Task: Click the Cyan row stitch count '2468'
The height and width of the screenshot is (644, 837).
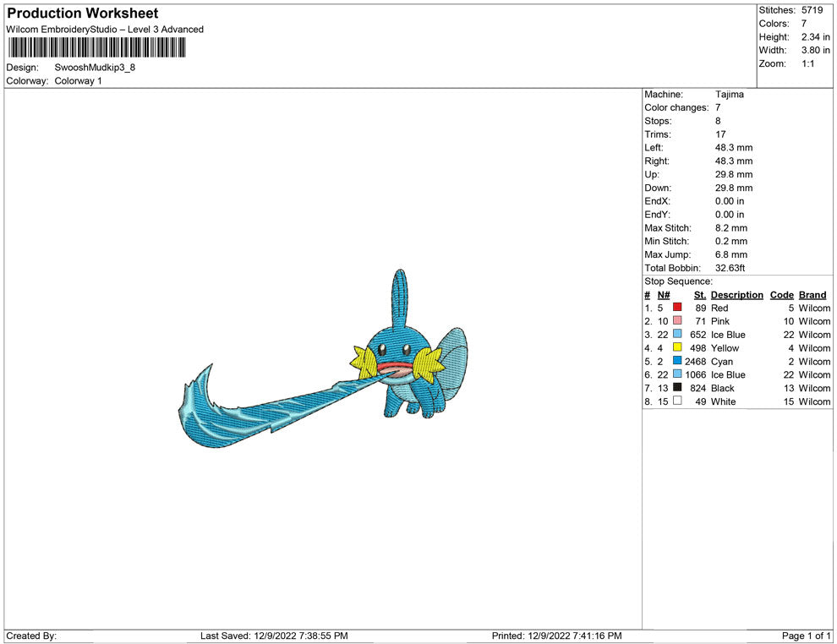Action: click(696, 361)
